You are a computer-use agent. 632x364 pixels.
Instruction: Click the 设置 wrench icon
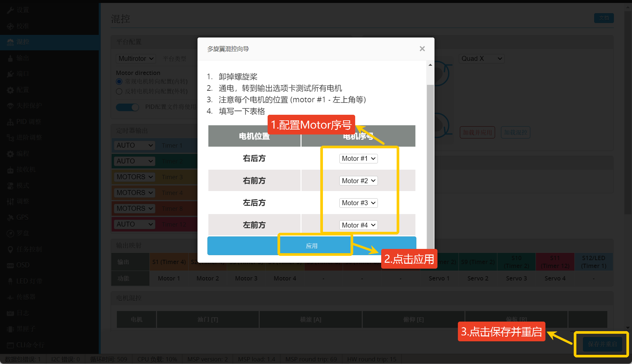(10, 10)
